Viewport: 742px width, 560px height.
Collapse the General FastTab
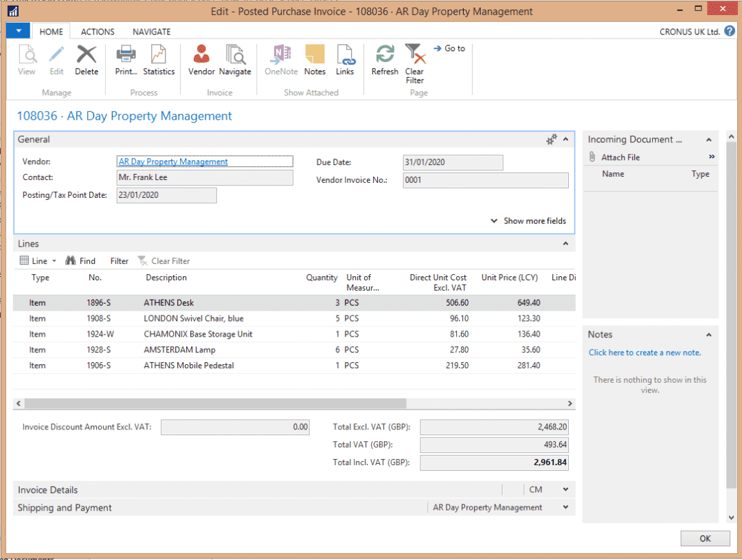[x=565, y=139]
